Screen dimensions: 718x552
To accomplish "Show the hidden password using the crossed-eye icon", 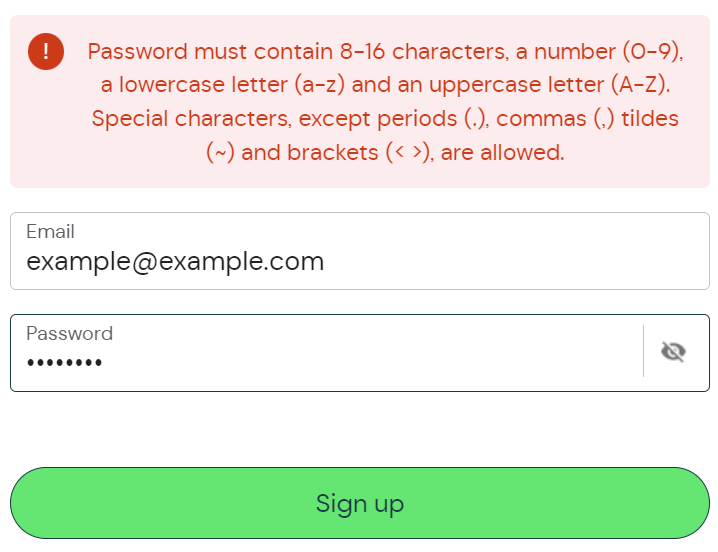I will pyautogui.click(x=673, y=351).
